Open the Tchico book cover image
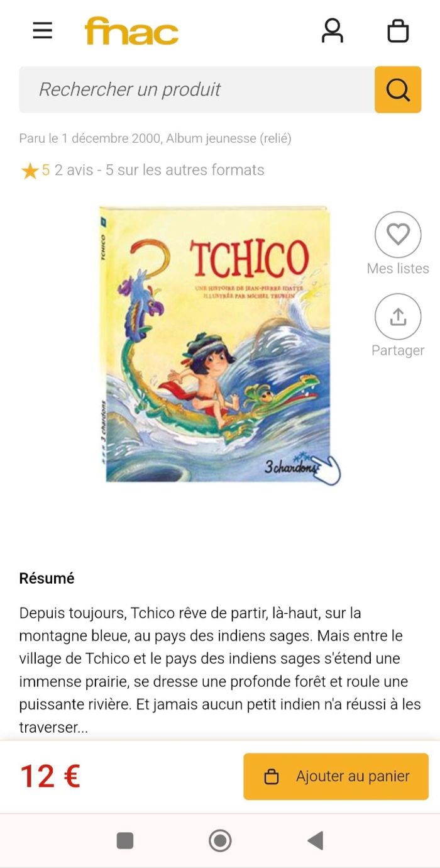This screenshot has width=440, height=868. pyautogui.click(x=216, y=344)
